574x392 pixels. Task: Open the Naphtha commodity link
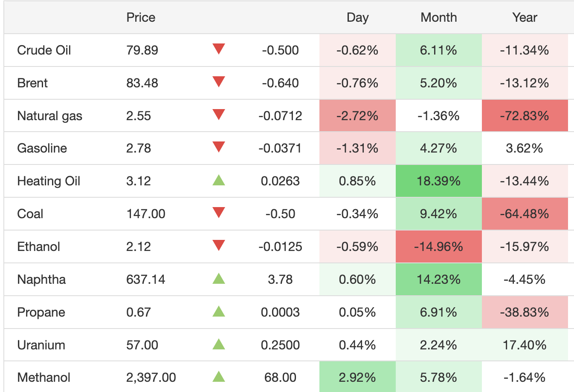41,280
